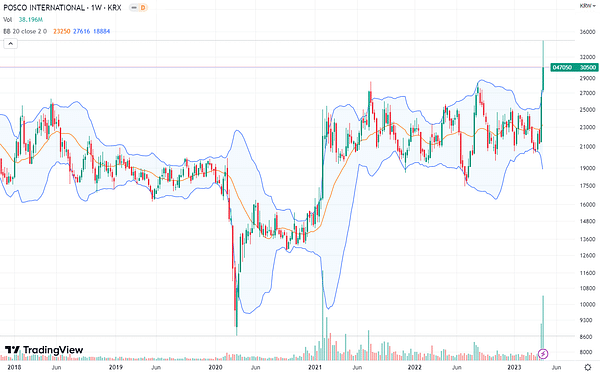Click the 14800 price axis label
This screenshot has width=600, height=374.
pyautogui.click(x=587, y=221)
